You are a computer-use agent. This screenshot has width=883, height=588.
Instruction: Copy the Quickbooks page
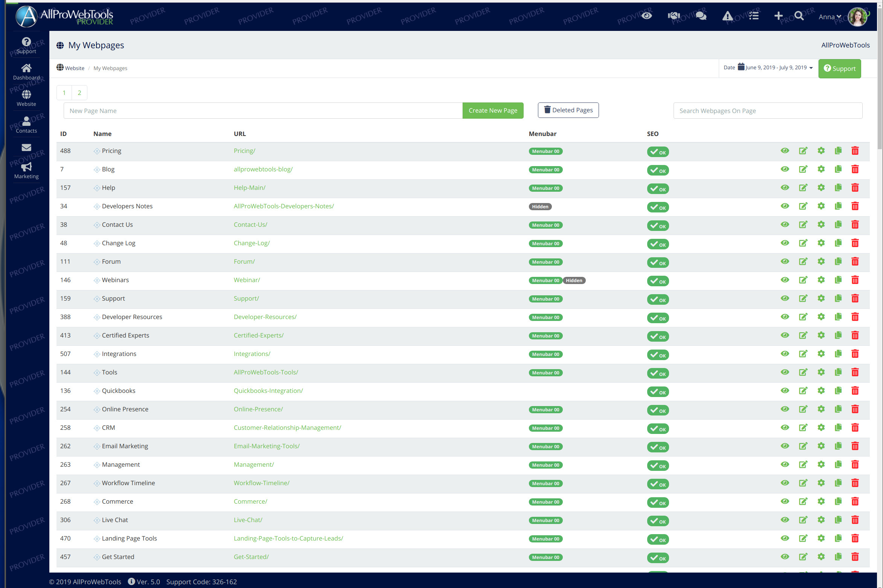(x=838, y=391)
